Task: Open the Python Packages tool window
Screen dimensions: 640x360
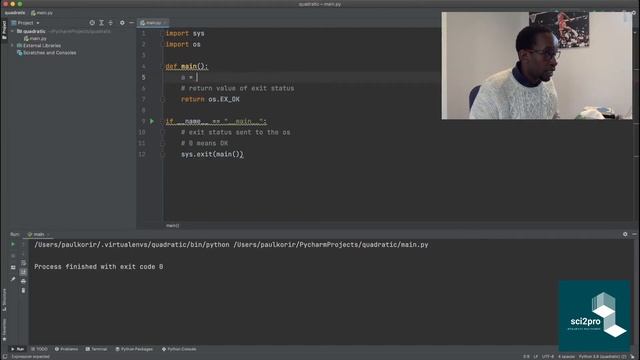Action: 134,349
